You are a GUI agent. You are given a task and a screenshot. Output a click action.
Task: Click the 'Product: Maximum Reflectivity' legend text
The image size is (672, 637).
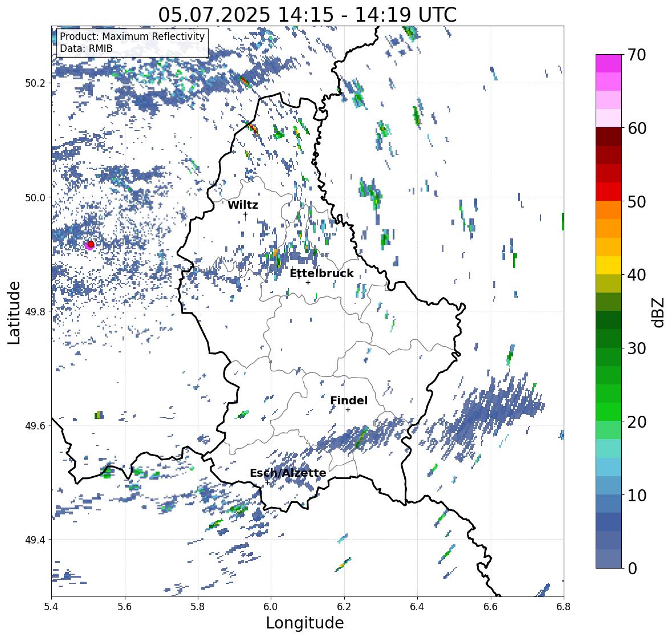pyautogui.click(x=132, y=36)
